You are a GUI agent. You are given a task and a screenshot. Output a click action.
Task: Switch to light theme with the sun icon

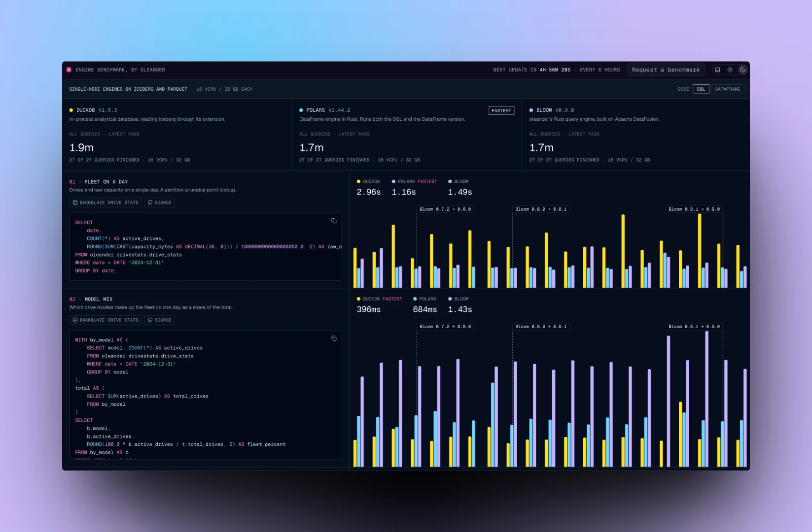coord(730,70)
